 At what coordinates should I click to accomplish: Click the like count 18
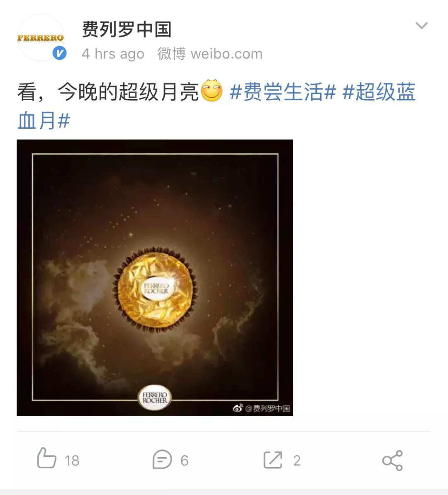click(x=72, y=461)
